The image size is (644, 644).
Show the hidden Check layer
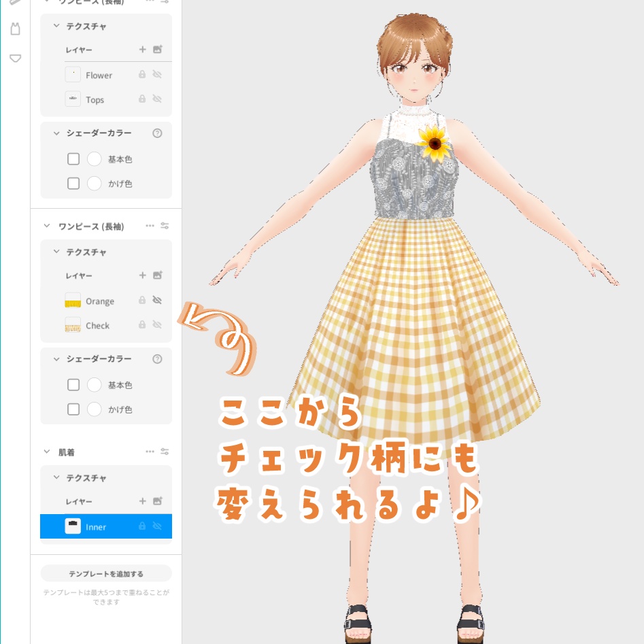click(x=157, y=324)
